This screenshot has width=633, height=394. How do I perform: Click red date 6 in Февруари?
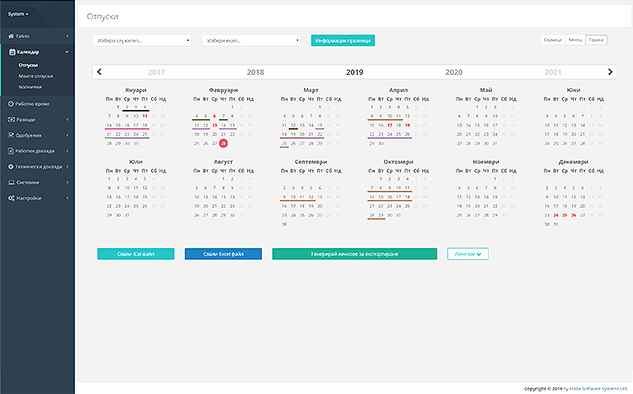(214, 116)
